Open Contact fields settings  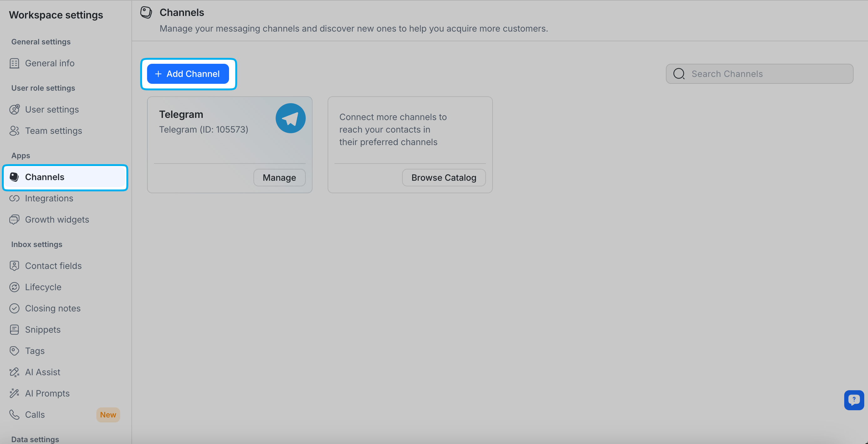(53, 266)
